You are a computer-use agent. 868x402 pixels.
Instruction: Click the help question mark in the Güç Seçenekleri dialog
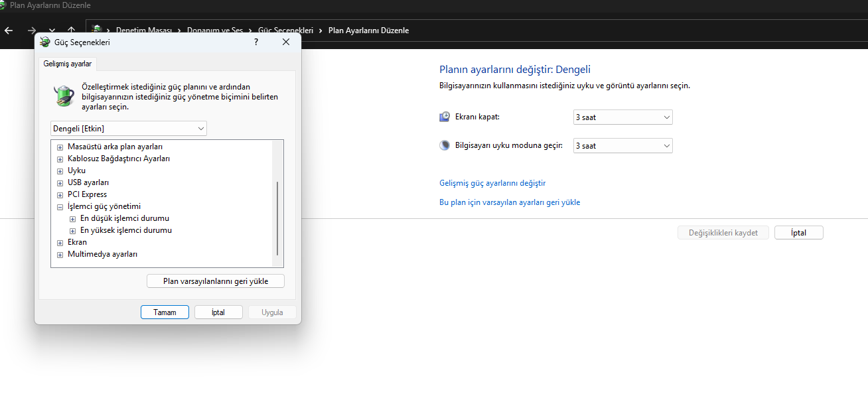pyautogui.click(x=256, y=42)
